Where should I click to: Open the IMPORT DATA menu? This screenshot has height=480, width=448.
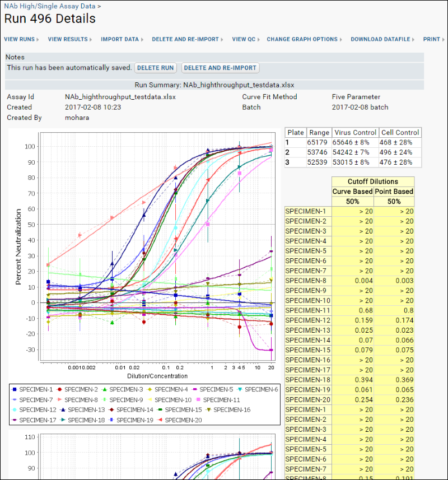click(122, 39)
